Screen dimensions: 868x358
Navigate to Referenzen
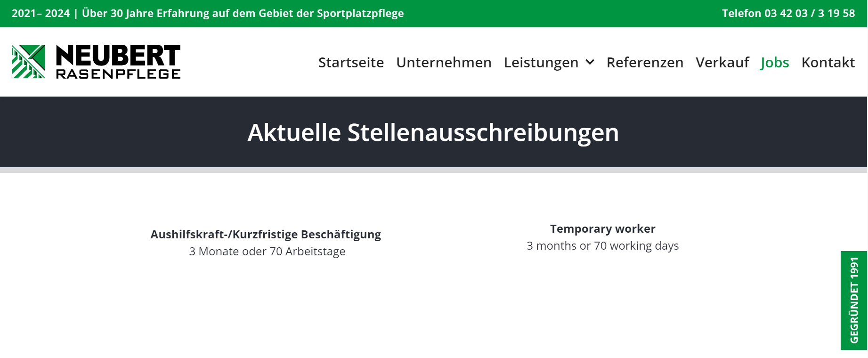tap(645, 62)
